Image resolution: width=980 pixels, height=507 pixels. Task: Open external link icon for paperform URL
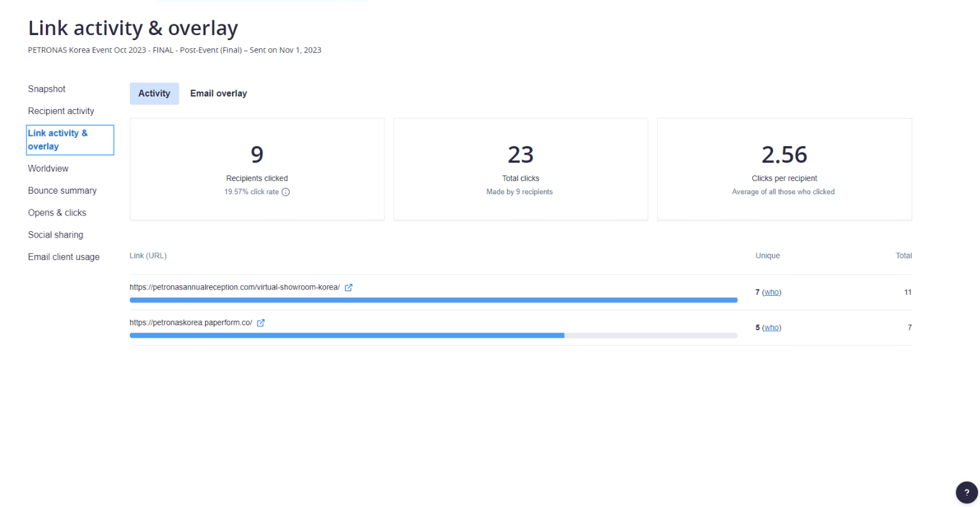click(261, 323)
